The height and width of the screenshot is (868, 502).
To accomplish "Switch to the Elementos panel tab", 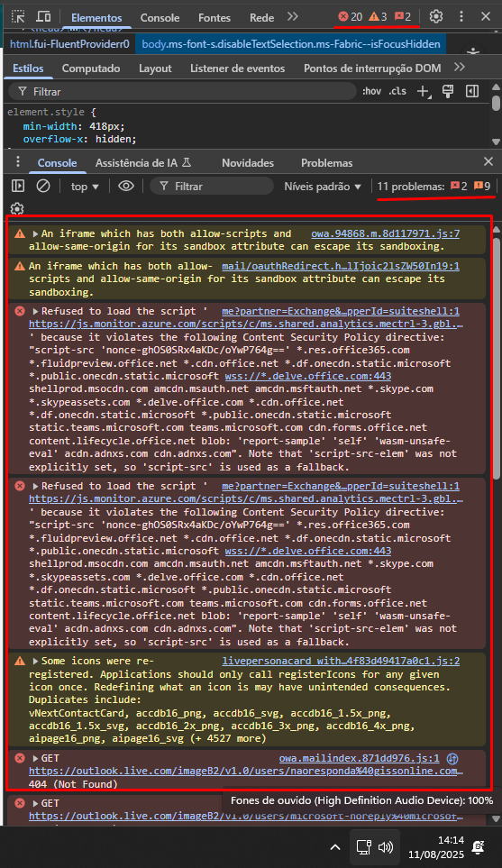I will pyautogui.click(x=96, y=18).
